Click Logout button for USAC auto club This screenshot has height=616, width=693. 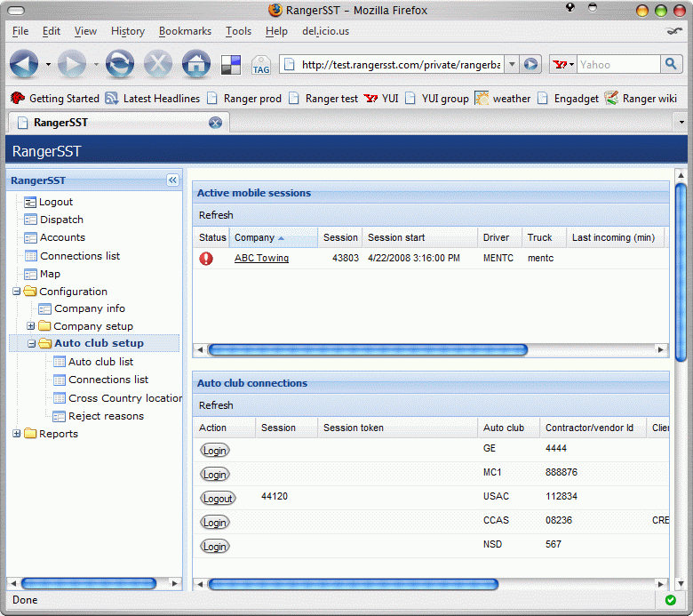tap(218, 499)
